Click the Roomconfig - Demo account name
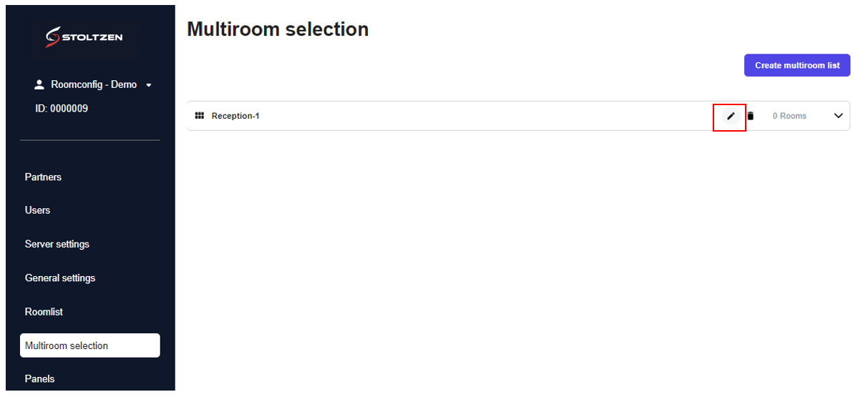868x397 pixels. pos(94,84)
